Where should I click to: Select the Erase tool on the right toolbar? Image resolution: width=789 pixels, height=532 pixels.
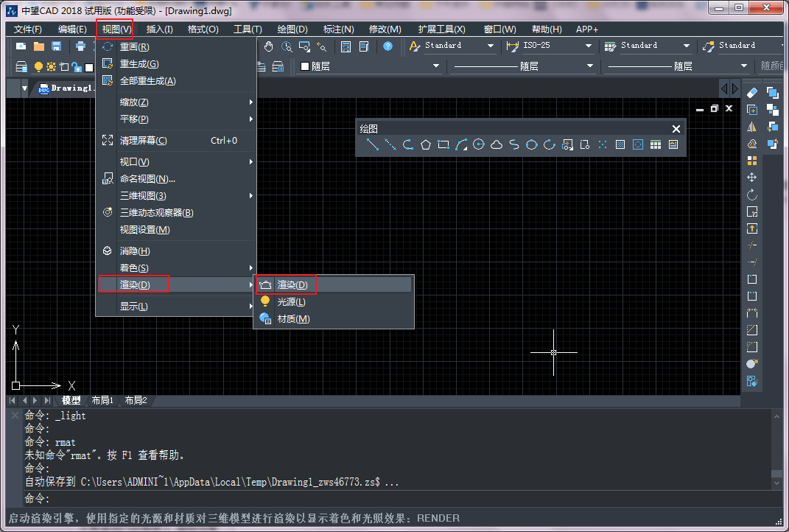(x=751, y=93)
